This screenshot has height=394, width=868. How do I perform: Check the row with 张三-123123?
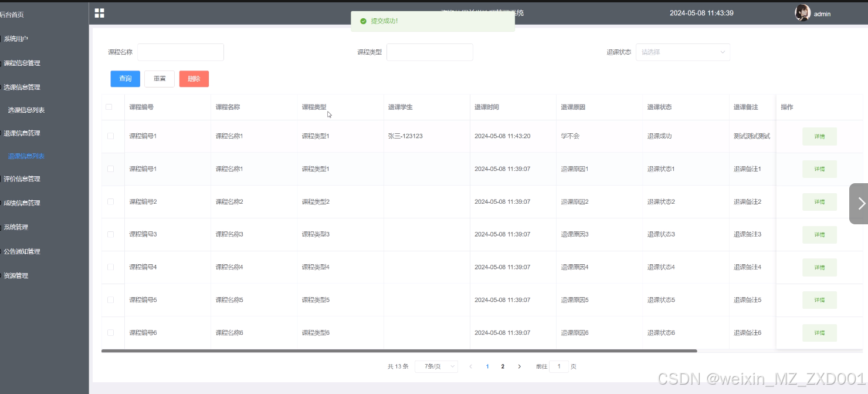point(110,136)
